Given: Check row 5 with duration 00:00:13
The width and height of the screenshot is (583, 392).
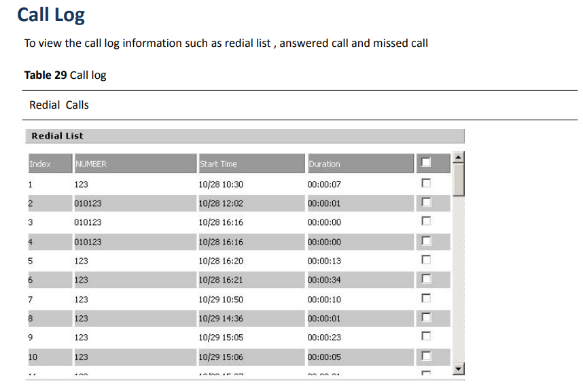Looking at the screenshot, I should 426,260.
